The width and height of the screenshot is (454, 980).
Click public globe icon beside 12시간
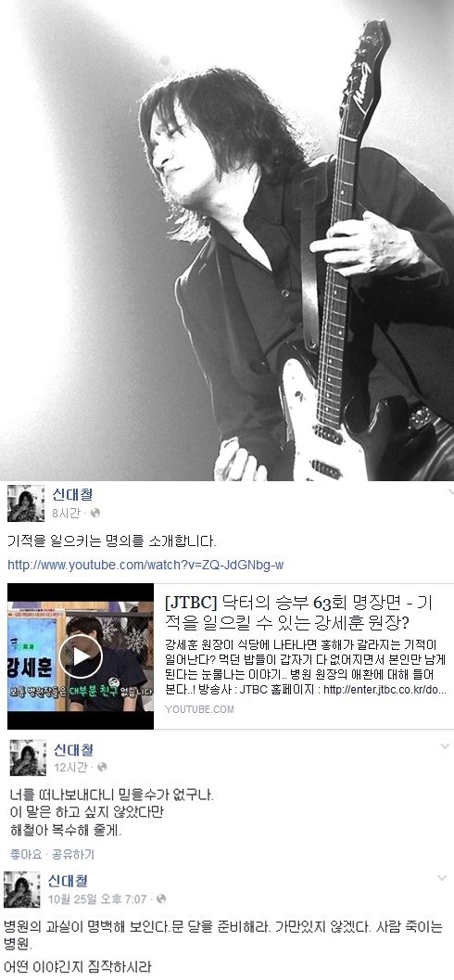click(x=103, y=767)
